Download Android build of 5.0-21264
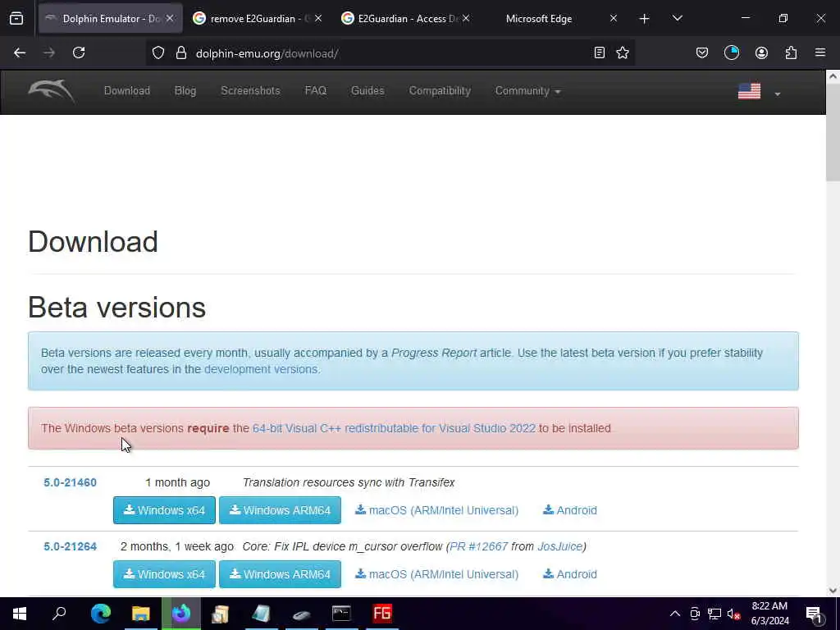840x630 pixels. (x=570, y=573)
